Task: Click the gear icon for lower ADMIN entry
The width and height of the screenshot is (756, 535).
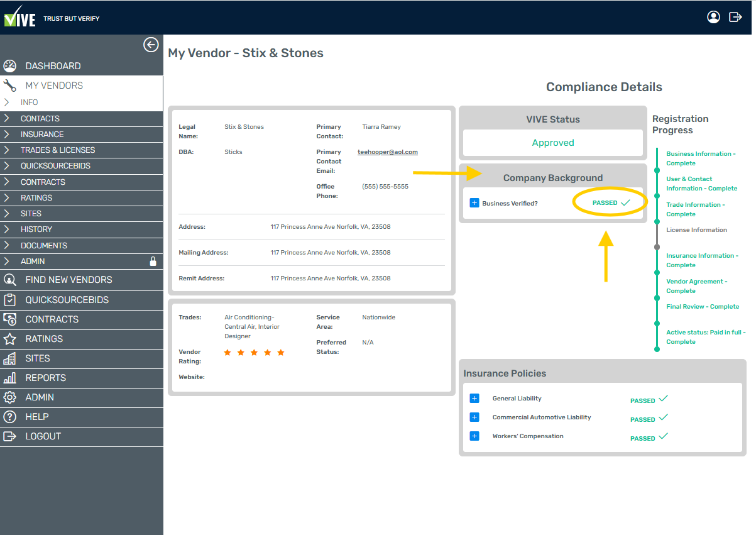Action: click(10, 397)
